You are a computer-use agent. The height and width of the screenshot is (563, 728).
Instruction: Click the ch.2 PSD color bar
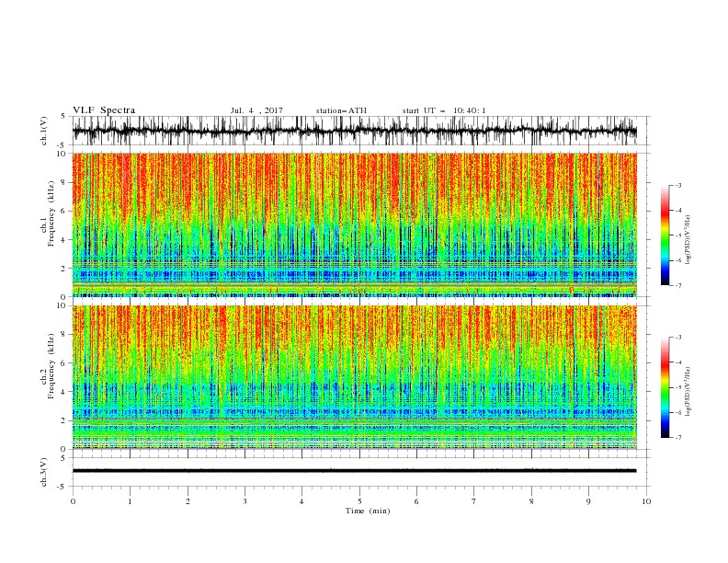[665, 387]
